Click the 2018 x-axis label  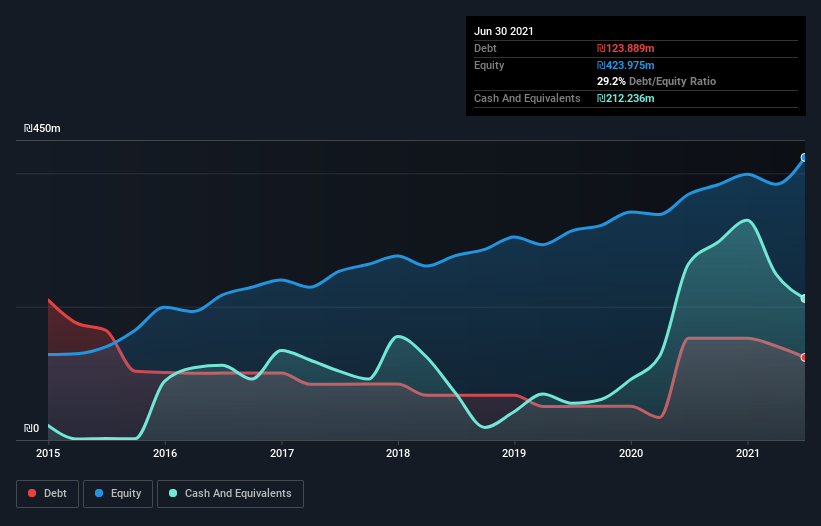398,453
